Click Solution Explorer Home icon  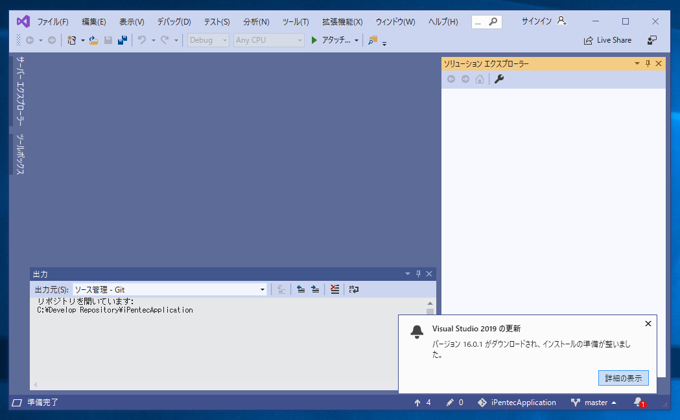tap(480, 79)
